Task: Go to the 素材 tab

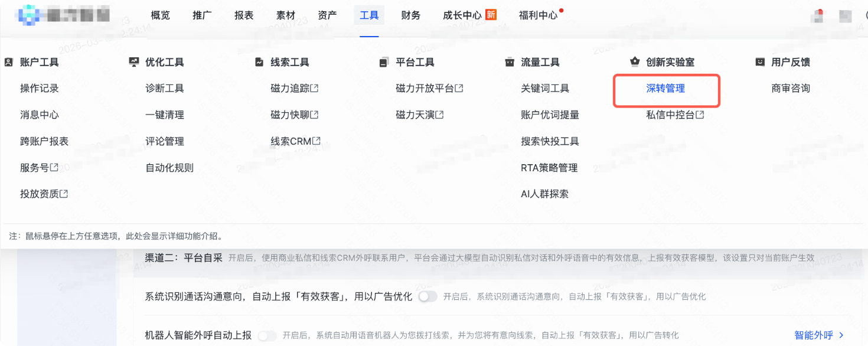Action: point(286,15)
